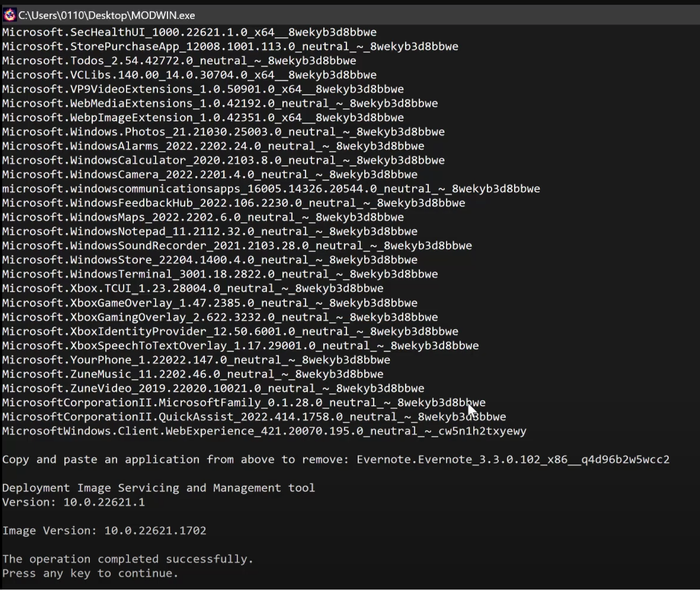Viewport: 700px width, 590px height.
Task: Select the Microsoft.Windows.Photos package line
Action: pyautogui.click(x=223, y=132)
